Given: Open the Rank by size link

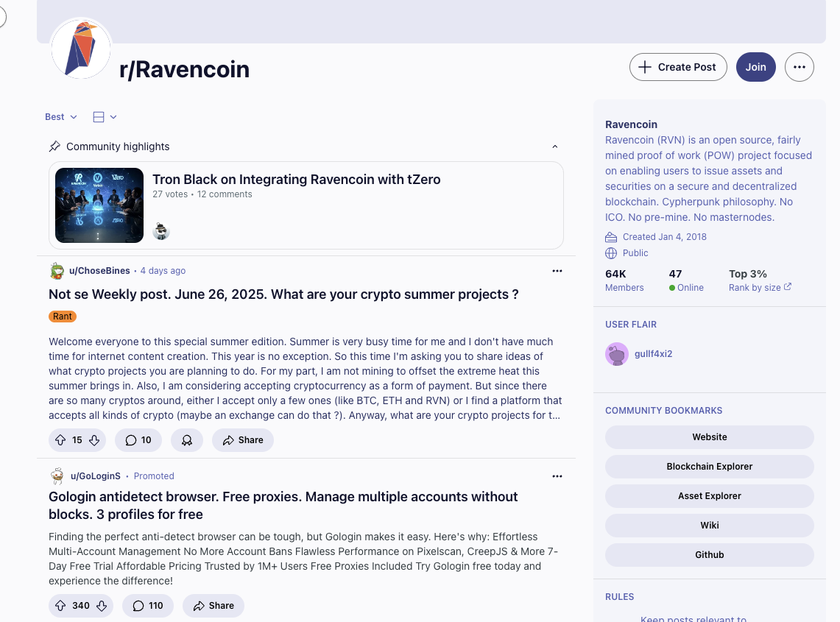Looking at the screenshot, I should [760, 288].
